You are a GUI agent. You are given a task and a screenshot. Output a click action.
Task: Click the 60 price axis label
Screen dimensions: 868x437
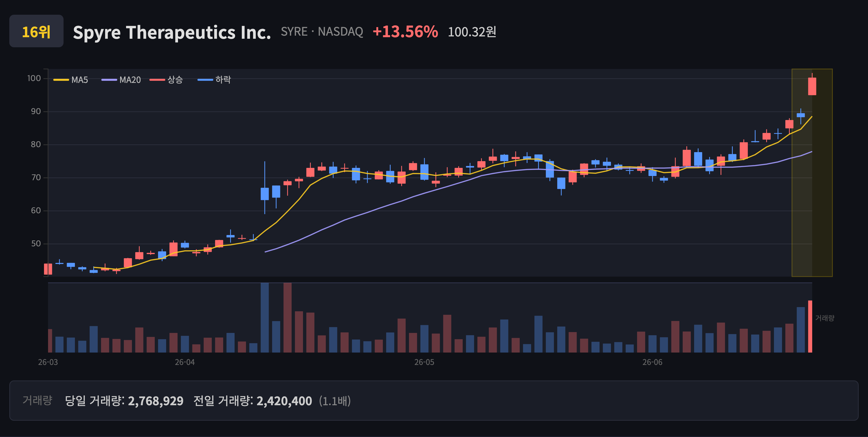click(36, 210)
